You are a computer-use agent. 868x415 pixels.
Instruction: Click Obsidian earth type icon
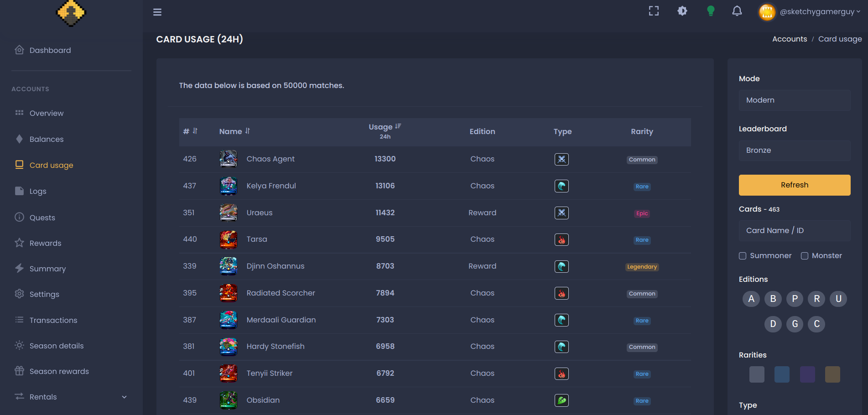[562, 400]
